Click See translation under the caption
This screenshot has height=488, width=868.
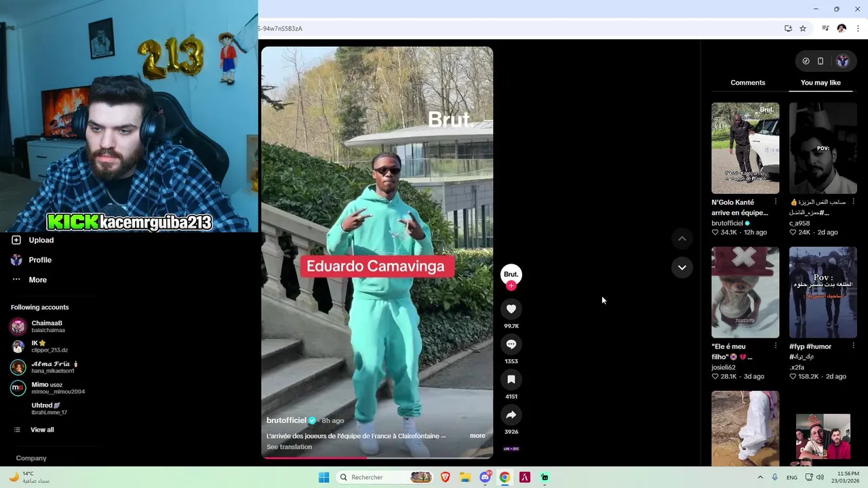(x=290, y=447)
